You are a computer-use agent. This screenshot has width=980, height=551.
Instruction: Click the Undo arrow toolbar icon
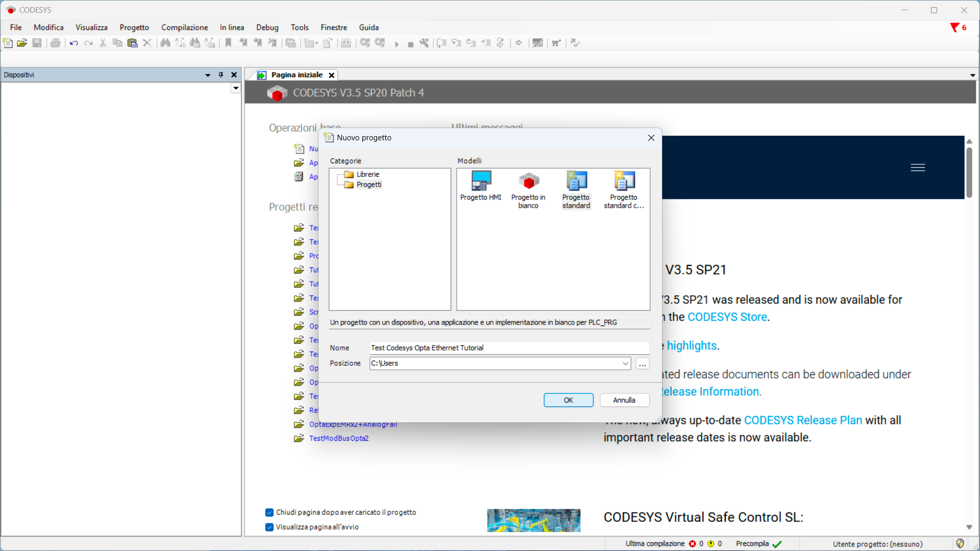[x=73, y=43]
